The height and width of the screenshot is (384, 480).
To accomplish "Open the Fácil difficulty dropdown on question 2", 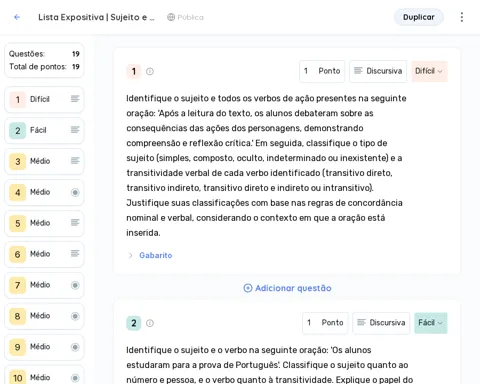I will pos(431,323).
